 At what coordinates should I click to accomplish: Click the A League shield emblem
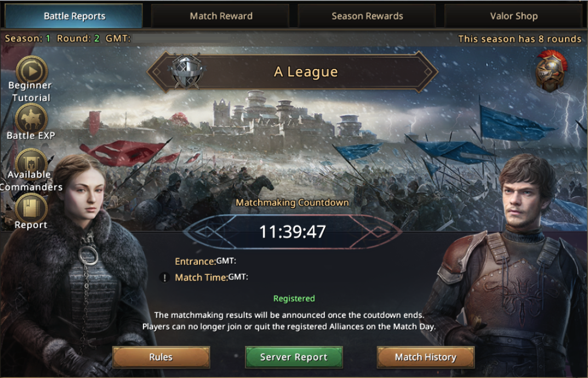186,71
